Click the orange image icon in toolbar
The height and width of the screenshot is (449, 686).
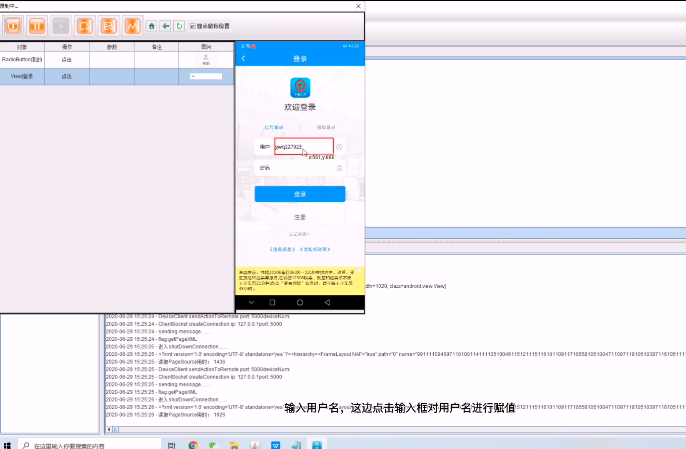108,26
